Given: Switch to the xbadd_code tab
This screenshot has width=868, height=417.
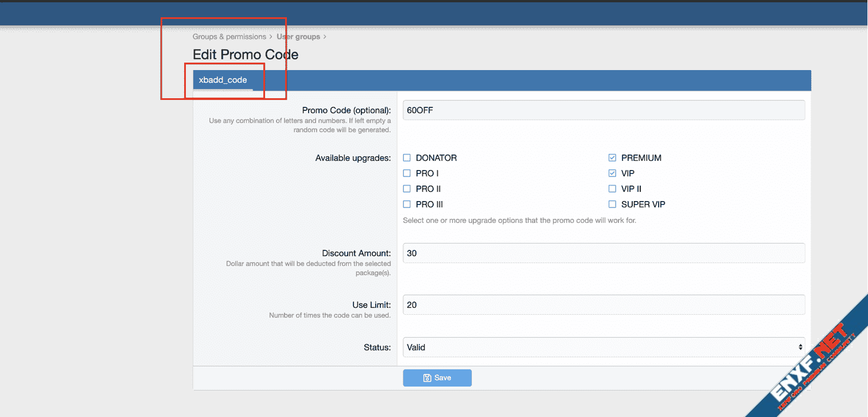Looking at the screenshot, I should pyautogui.click(x=223, y=80).
